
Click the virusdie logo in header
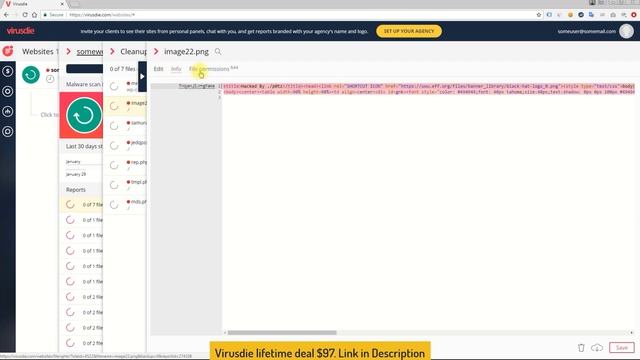tap(20, 31)
